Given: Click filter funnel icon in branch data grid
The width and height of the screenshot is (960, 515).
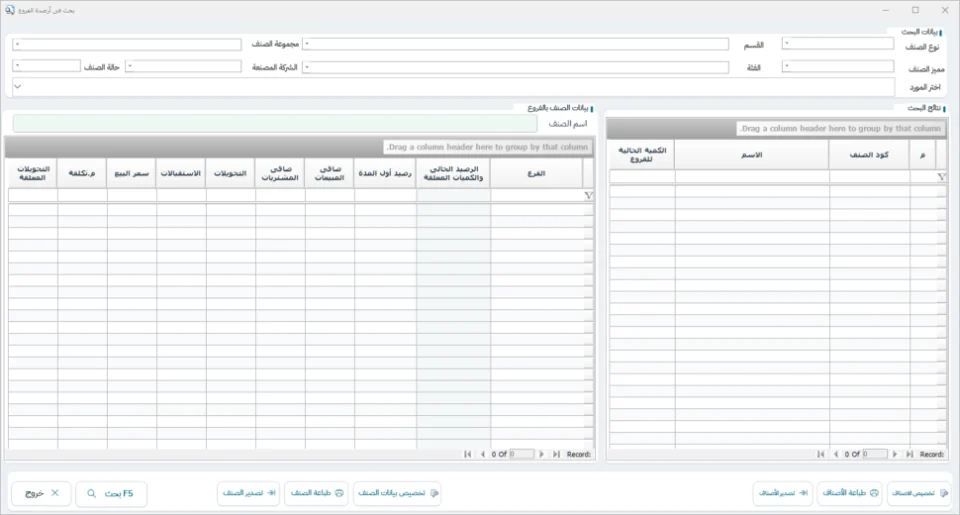Looking at the screenshot, I should point(588,195).
